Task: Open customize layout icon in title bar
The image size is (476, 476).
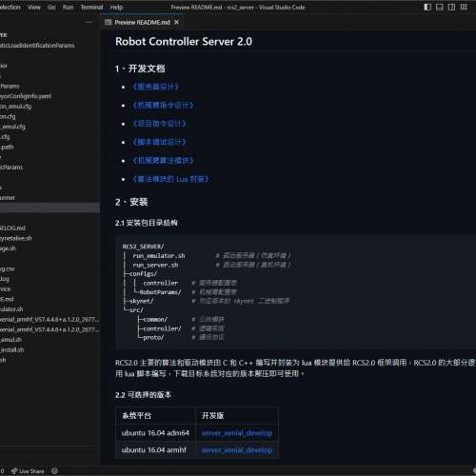Action: 464,7
